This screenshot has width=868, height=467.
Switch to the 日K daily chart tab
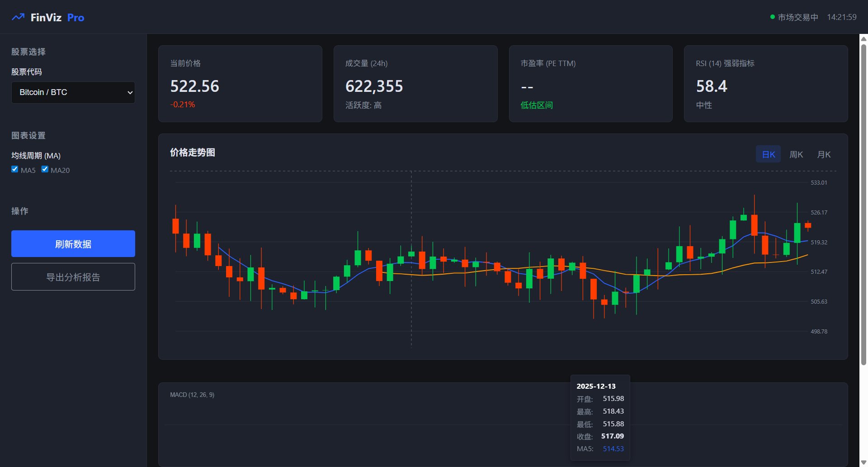pos(768,154)
